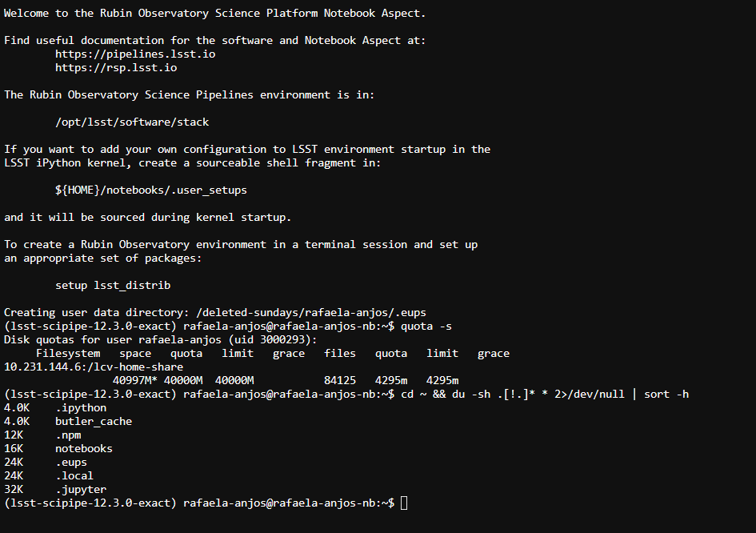This screenshot has width=756, height=533.
Task: Click the '.npm' directory entry
Action: (68, 435)
